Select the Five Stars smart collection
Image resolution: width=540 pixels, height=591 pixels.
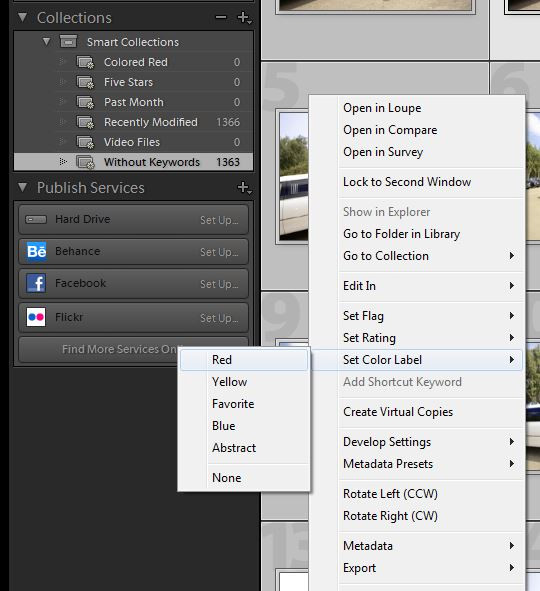coord(133,82)
